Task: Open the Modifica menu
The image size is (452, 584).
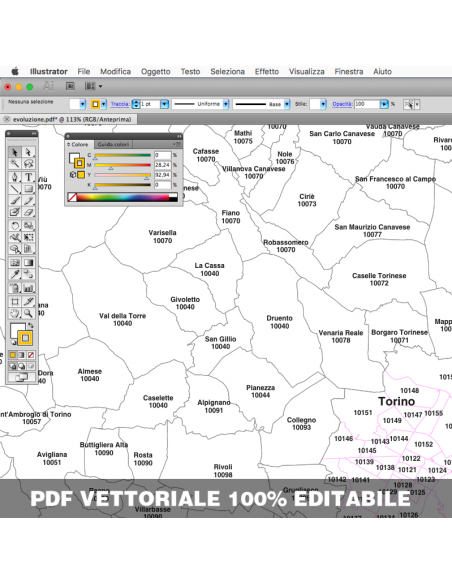Action: (115, 72)
